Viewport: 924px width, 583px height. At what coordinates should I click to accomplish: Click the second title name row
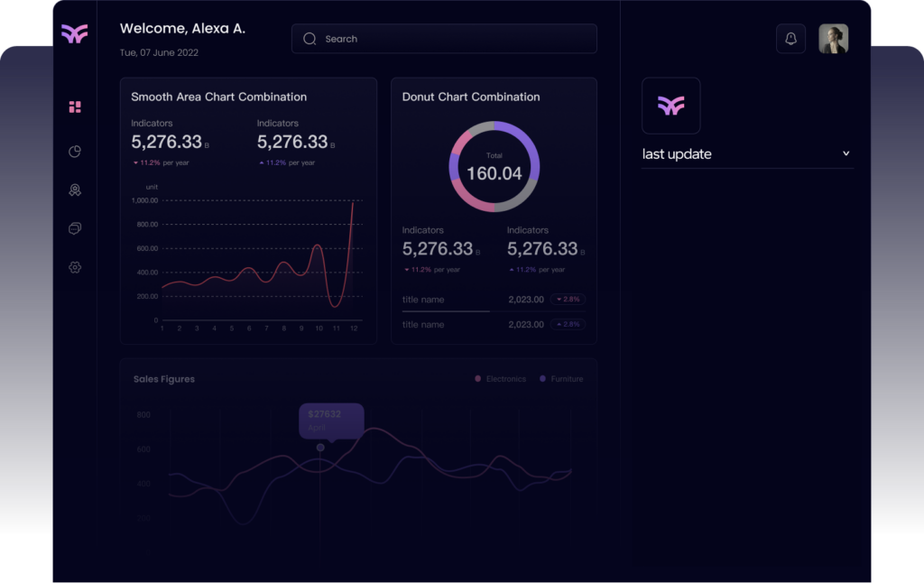tap(423, 325)
